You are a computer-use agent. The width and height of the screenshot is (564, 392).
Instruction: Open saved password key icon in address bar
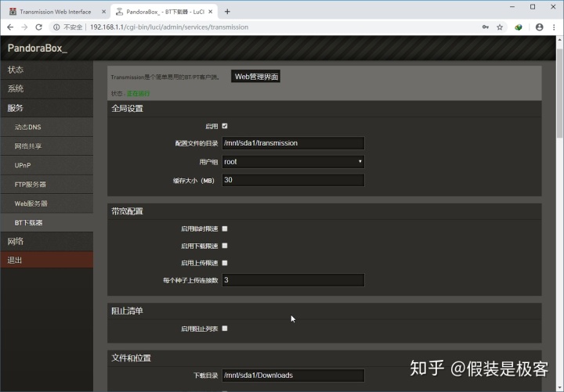(x=485, y=27)
